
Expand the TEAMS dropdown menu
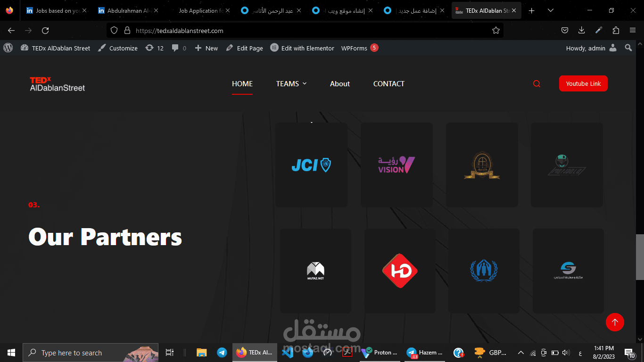pyautogui.click(x=291, y=84)
